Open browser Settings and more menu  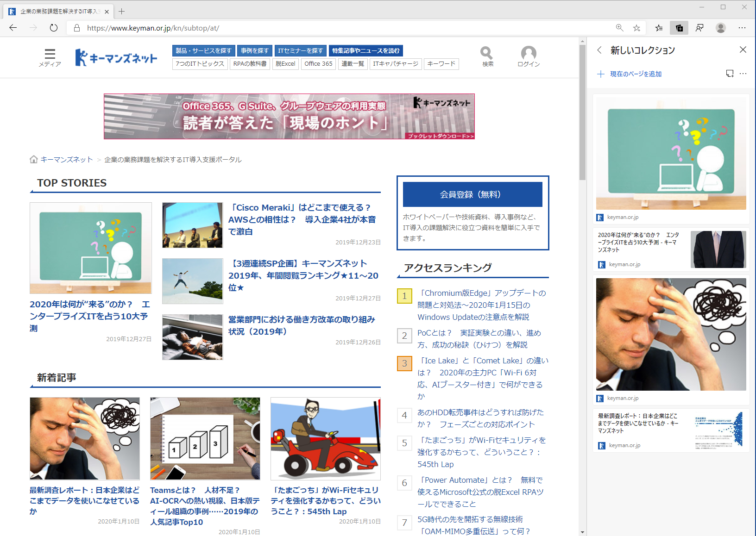(x=742, y=28)
